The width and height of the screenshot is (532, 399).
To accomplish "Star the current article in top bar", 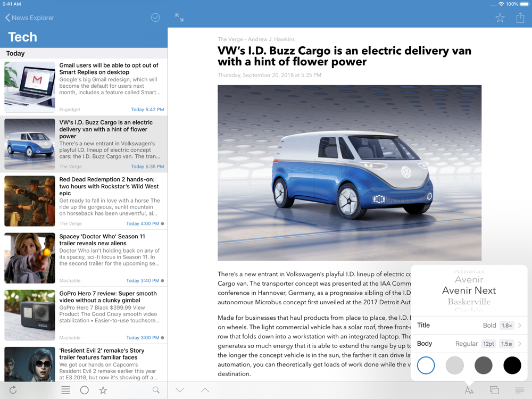I will (x=500, y=18).
